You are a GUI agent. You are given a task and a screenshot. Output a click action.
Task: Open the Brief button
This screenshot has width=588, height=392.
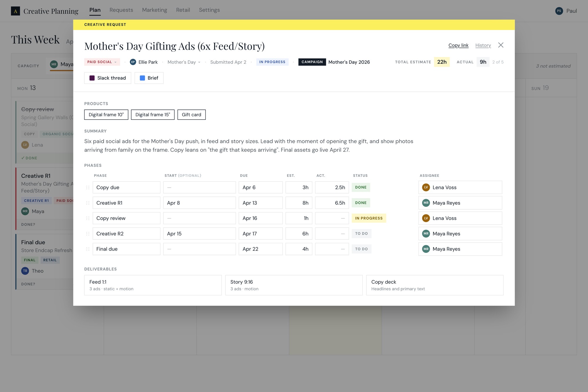pyautogui.click(x=149, y=78)
